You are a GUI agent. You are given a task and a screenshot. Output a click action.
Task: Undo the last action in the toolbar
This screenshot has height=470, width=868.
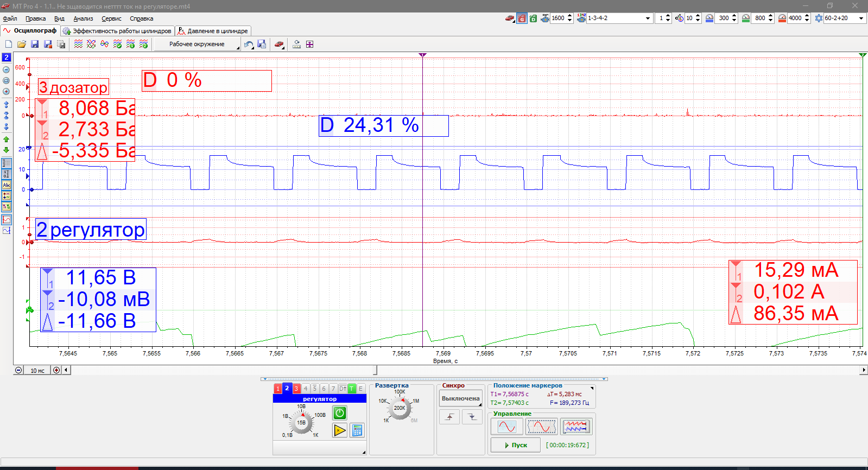249,44
